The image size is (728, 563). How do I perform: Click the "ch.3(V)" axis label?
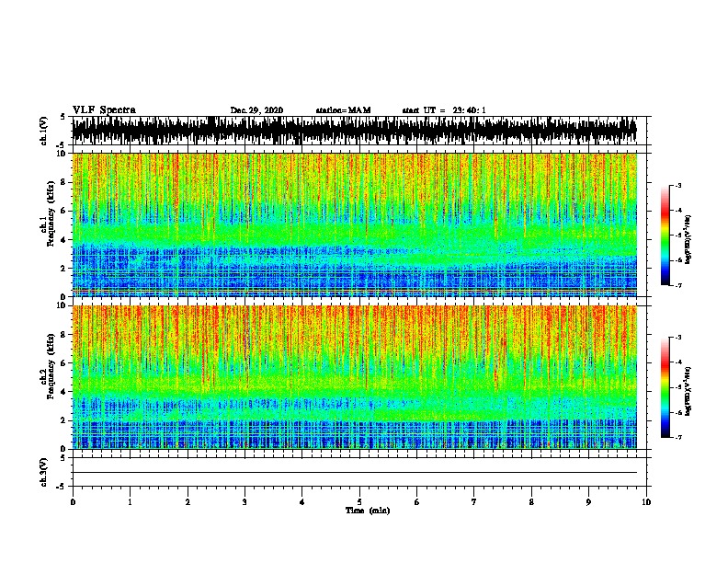click(x=44, y=472)
